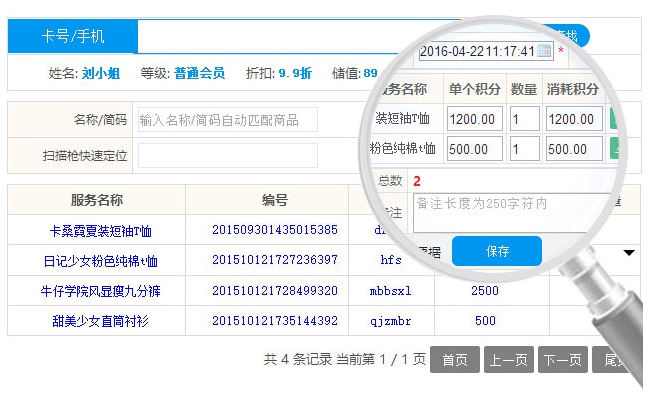Select the 卡号/手机 tab

pyautogui.click(x=72, y=37)
